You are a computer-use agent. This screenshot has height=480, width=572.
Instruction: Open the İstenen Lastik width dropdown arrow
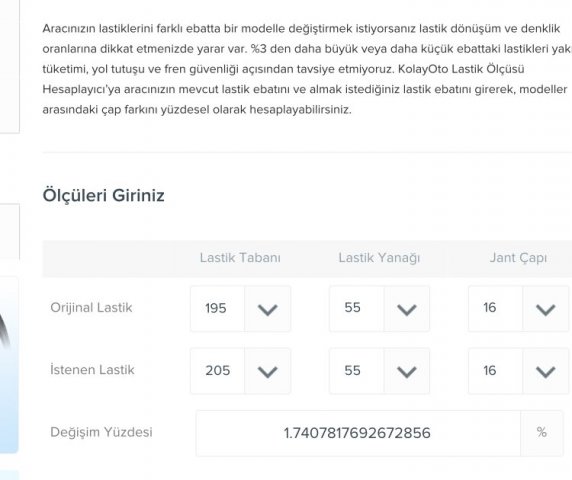pos(268,371)
